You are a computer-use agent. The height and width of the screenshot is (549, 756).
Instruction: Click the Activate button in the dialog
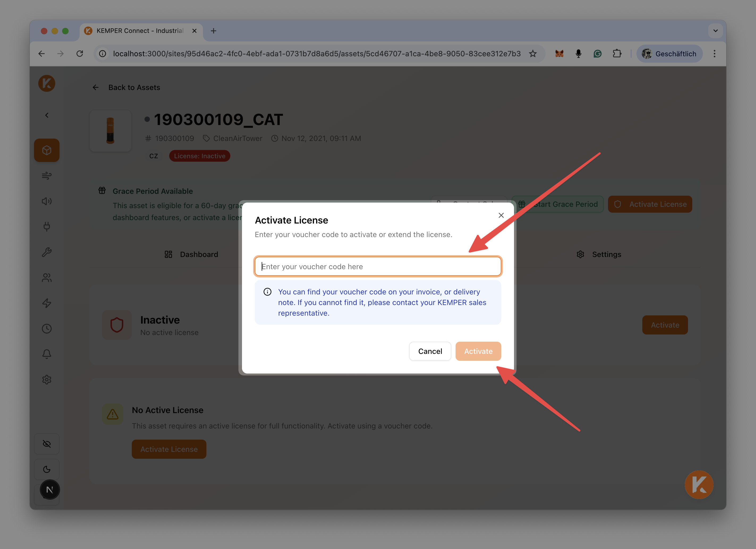tap(478, 351)
